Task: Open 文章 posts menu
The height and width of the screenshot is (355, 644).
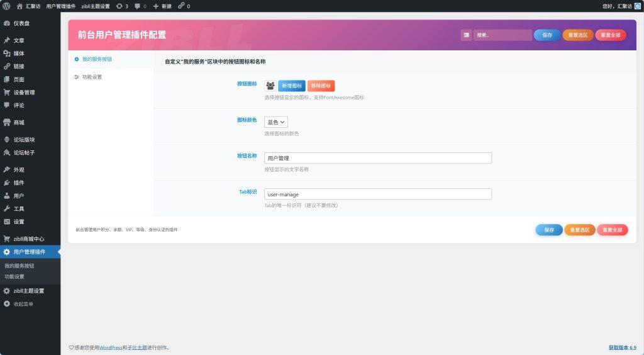Action: pos(30,40)
